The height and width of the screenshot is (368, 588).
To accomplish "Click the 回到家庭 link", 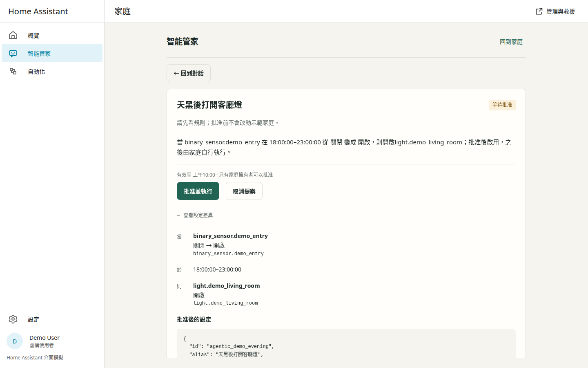I will pos(511,42).
